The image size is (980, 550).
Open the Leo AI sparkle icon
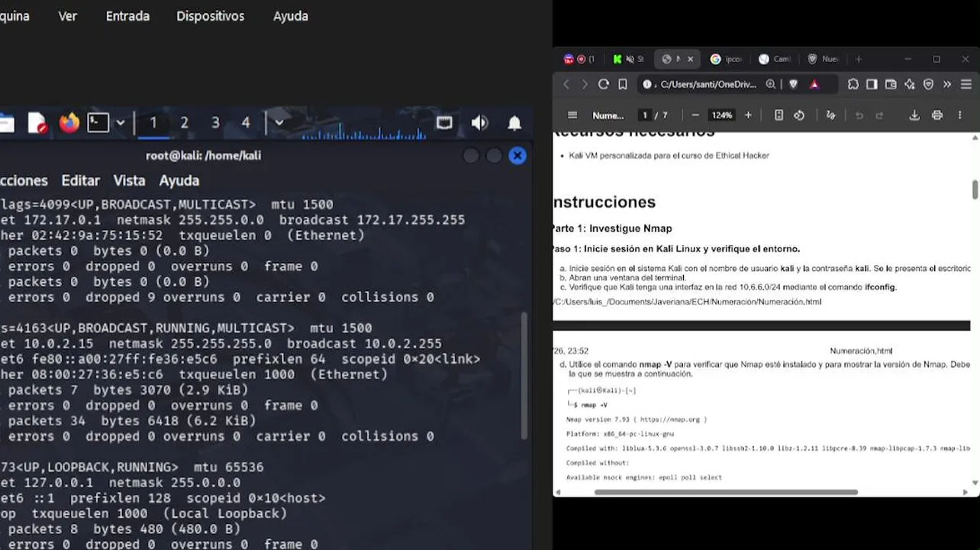(x=910, y=84)
